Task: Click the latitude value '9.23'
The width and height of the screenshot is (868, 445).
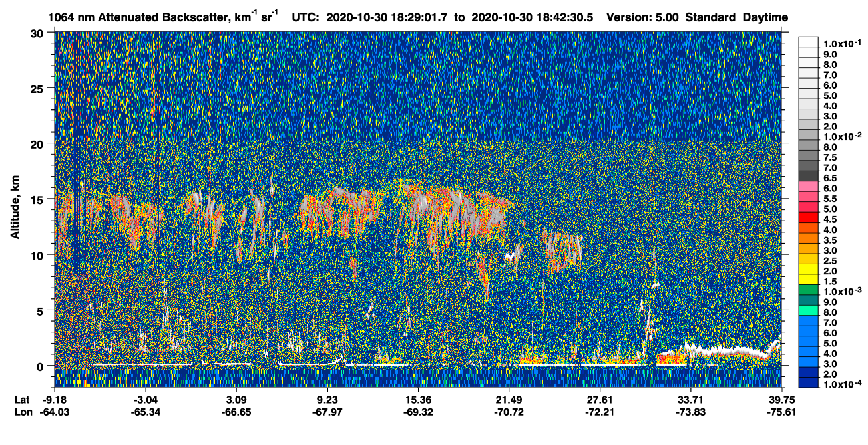Action: point(327,400)
